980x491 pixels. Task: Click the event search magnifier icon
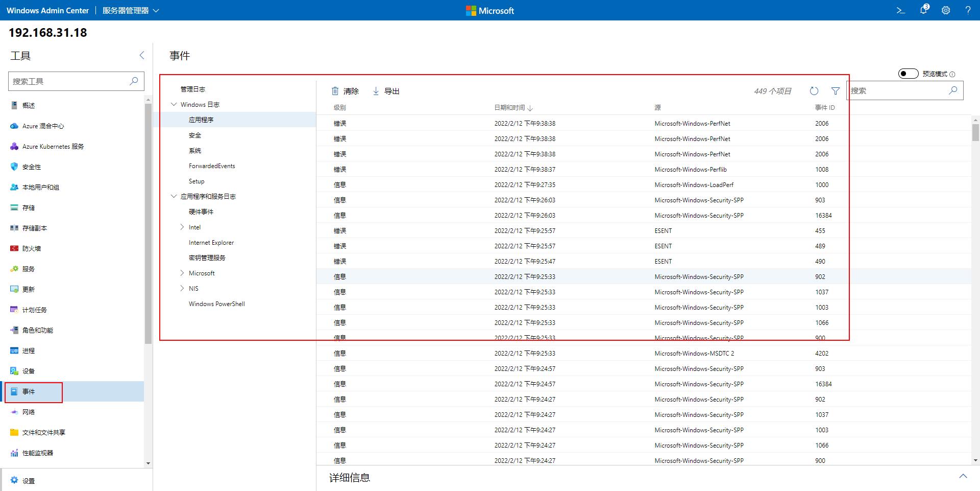point(953,90)
